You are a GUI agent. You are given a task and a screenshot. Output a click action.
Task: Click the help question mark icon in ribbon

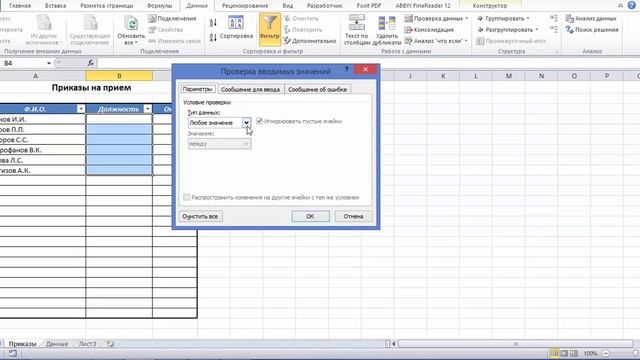coord(631,5)
